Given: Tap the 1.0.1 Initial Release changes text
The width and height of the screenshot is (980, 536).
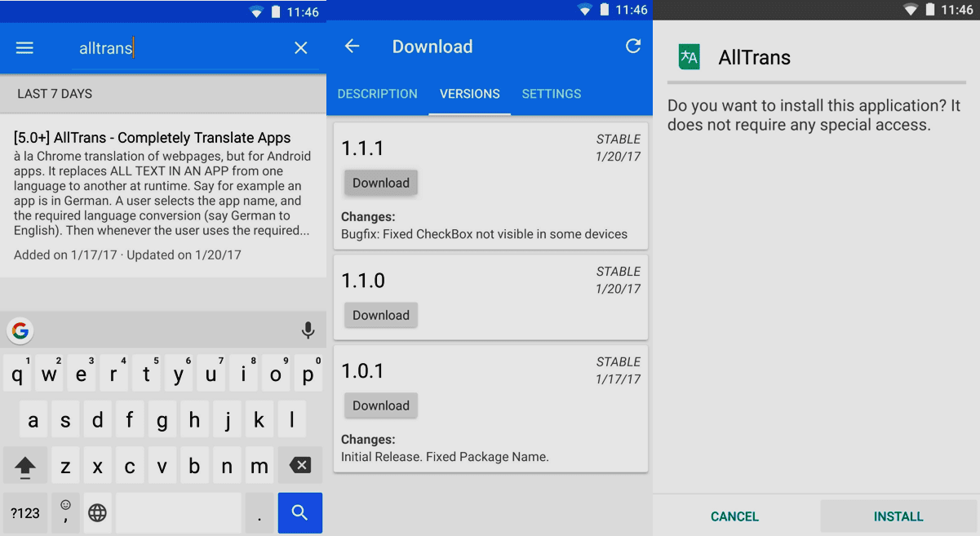Looking at the screenshot, I should click(445, 457).
